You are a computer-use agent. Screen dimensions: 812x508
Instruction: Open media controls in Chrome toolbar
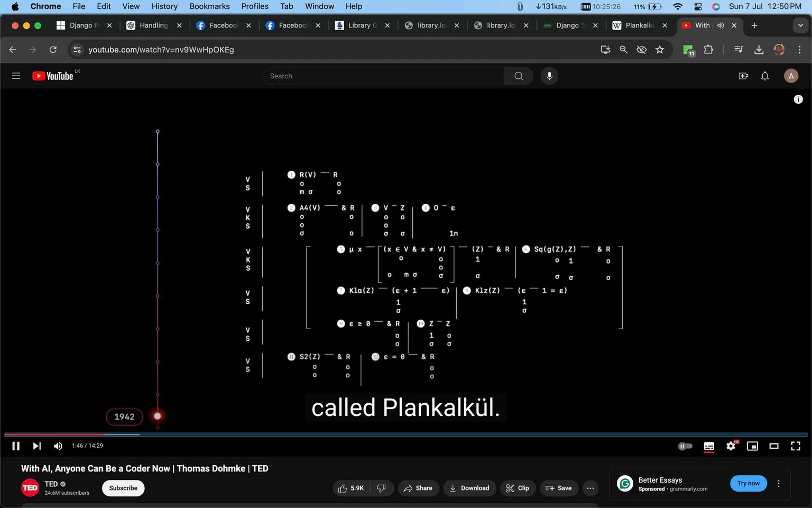(x=739, y=49)
